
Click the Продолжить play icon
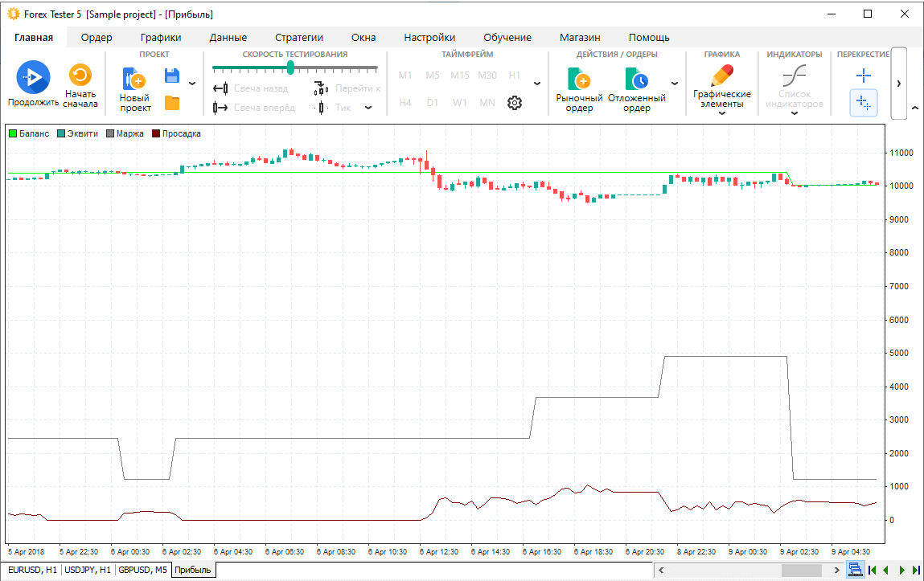click(x=33, y=77)
